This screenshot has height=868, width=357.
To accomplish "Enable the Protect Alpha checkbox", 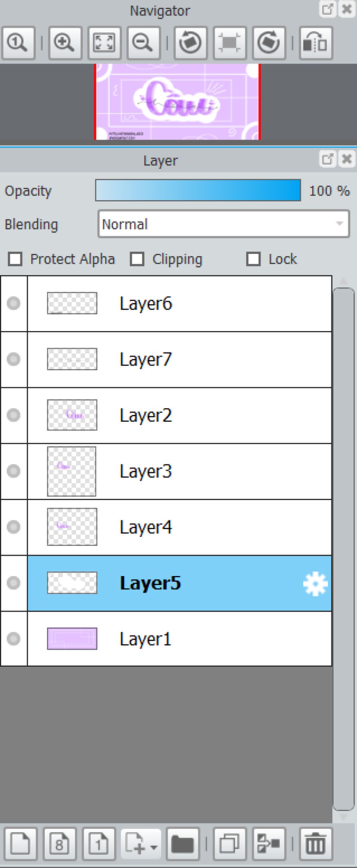I will (x=15, y=259).
